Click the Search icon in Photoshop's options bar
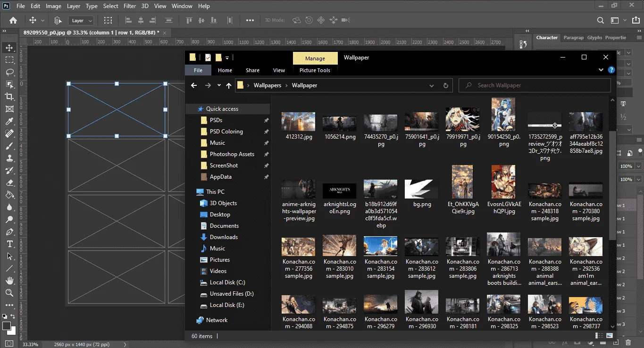The width and height of the screenshot is (644, 348). tap(601, 20)
